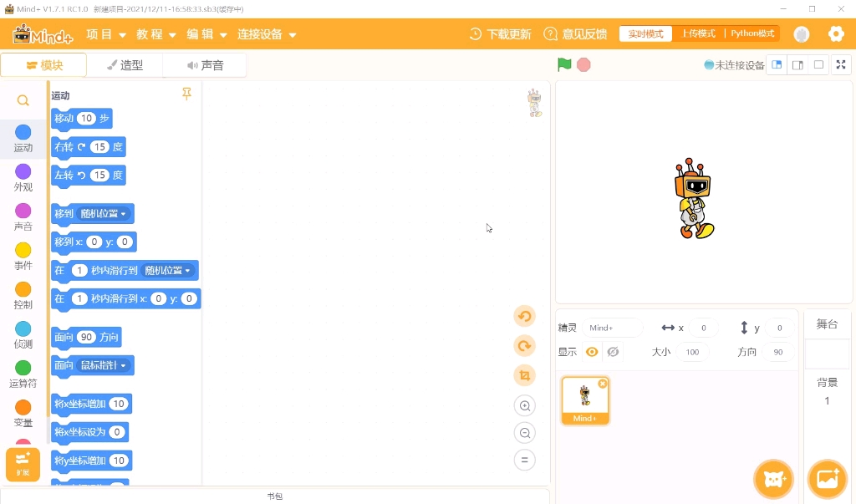Click the Mind+ logo
Image resolution: width=856 pixels, height=504 pixels.
point(43,34)
